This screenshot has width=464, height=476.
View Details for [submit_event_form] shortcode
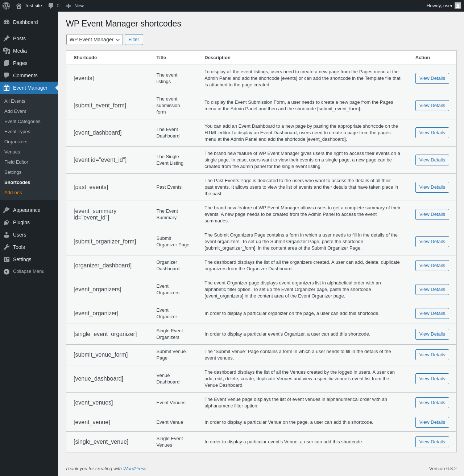[432, 106]
